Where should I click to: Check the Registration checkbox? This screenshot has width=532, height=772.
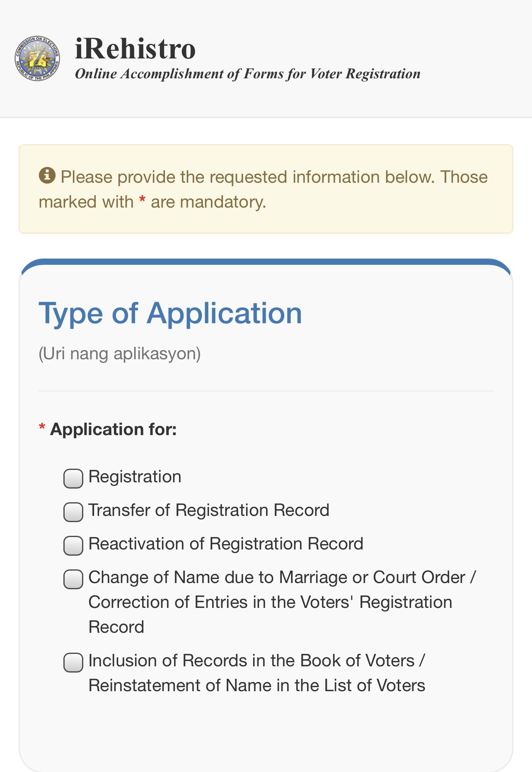click(x=73, y=479)
